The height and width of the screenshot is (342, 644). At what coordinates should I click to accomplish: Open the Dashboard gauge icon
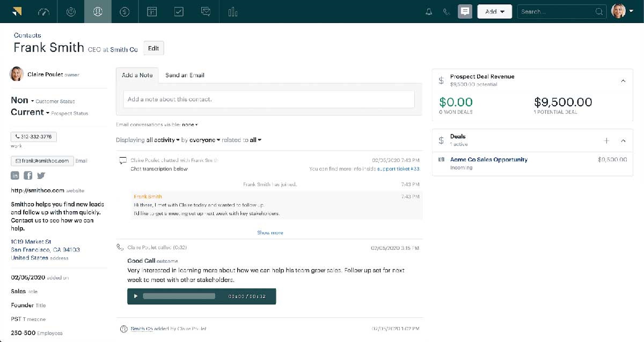tap(43, 11)
